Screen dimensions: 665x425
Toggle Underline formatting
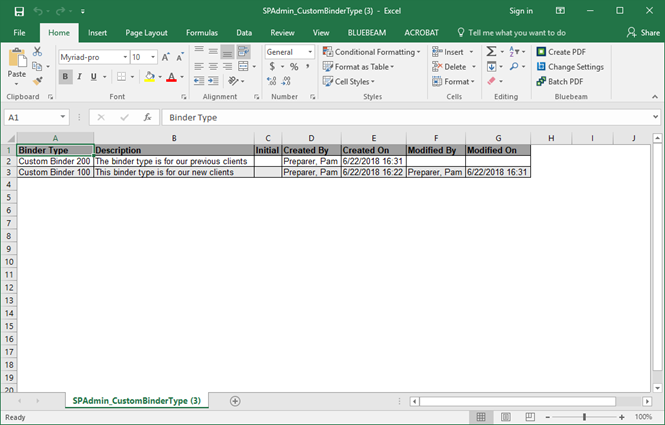pyautogui.click(x=93, y=77)
